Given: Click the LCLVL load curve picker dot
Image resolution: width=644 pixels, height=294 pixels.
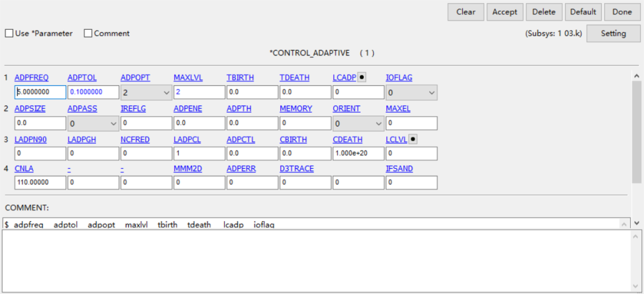Looking at the screenshot, I should pyautogui.click(x=413, y=139).
